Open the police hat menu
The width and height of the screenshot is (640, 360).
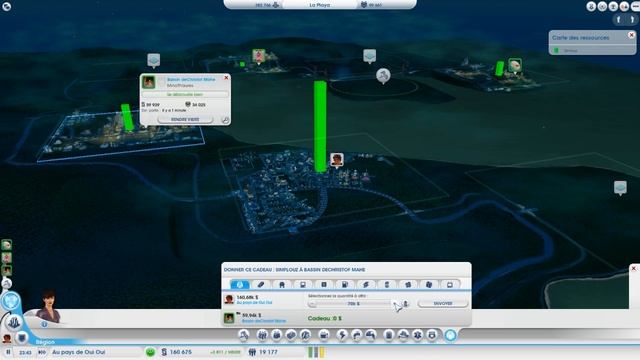(x=403, y=336)
